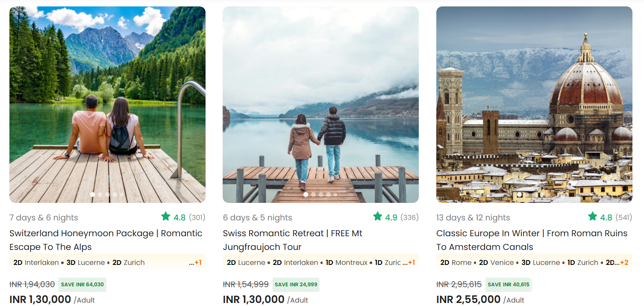Screen dimensions: 644x306
Task: Click the green star on Classic Europe card
Action: coord(592,217)
